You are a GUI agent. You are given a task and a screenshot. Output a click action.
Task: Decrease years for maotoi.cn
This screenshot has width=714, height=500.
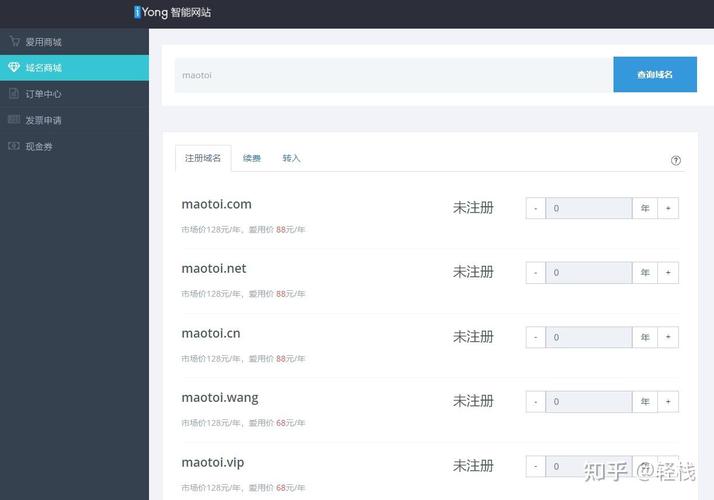pos(536,337)
